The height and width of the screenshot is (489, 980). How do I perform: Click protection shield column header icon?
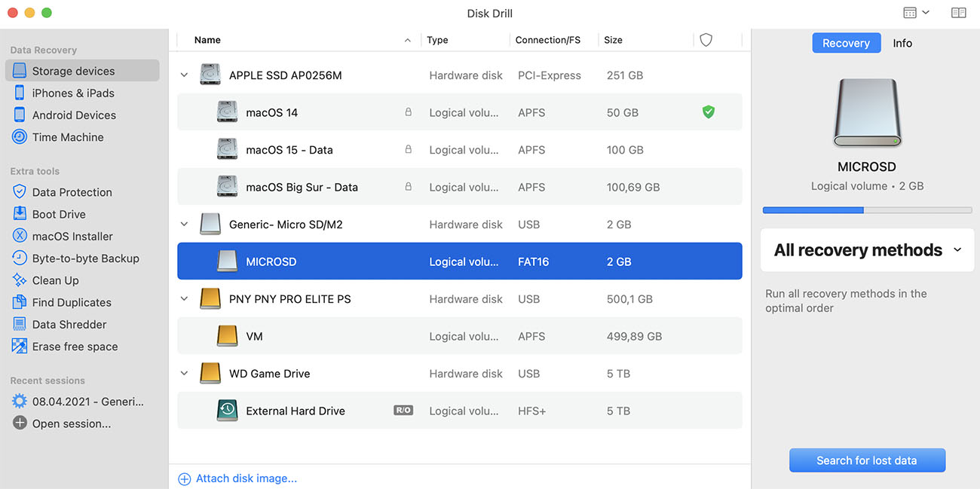point(706,40)
